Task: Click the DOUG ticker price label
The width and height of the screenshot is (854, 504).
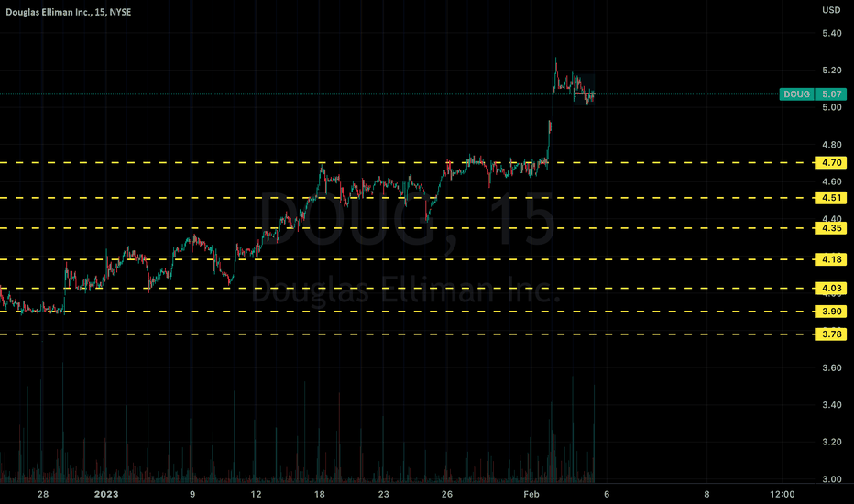Action: pos(797,94)
